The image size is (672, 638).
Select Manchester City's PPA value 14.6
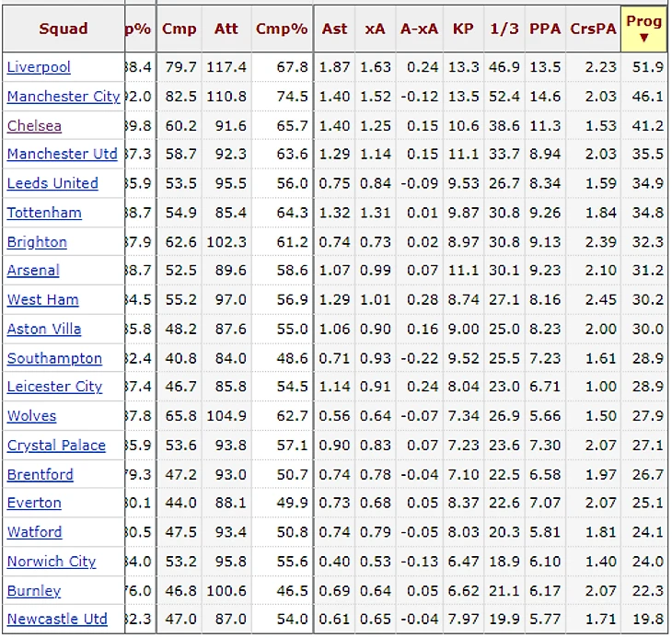click(x=545, y=97)
